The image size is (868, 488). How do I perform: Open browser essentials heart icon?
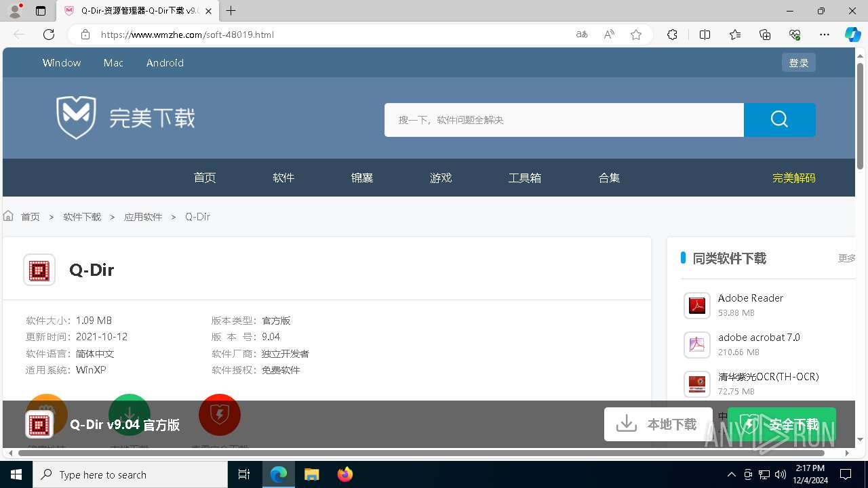coord(795,35)
